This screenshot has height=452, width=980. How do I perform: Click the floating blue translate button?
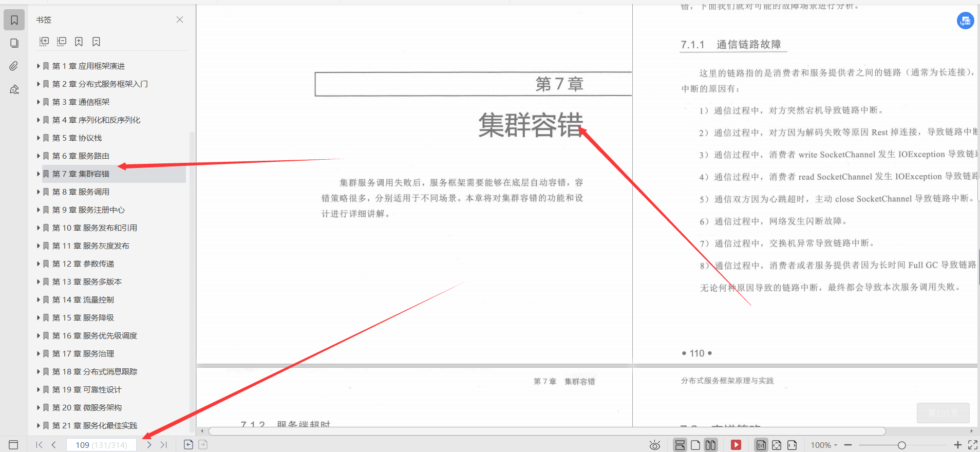pos(965,21)
